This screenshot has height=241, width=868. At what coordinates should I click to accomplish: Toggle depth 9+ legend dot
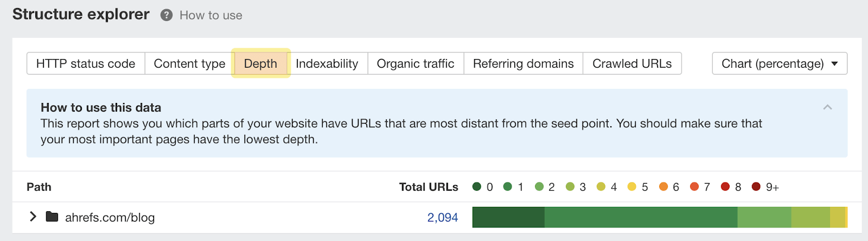click(x=756, y=186)
